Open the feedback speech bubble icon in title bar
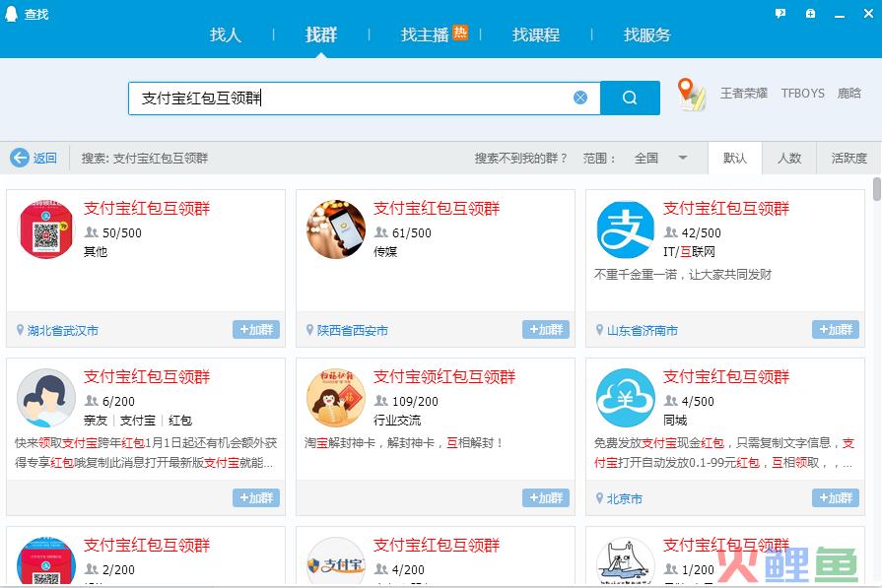Image resolution: width=882 pixels, height=588 pixels. click(780, 13)
